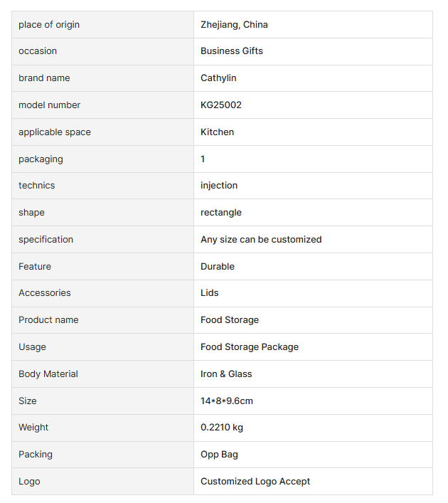
Task: Click the 'Lids' accessories value
Action: [x=209, y=293]
